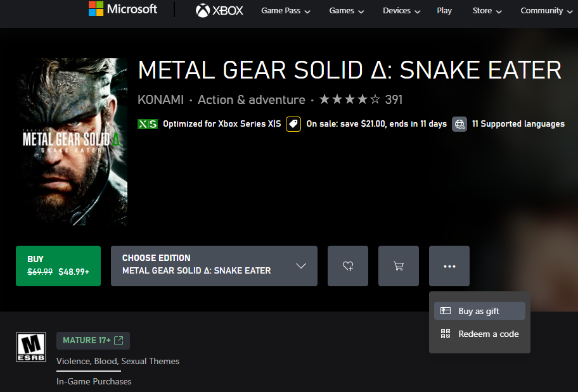Viewport: 578px width, 392px height.
Task: Click the Action & adventure genre
Action: pyautogui.click(x=252, y=99)
